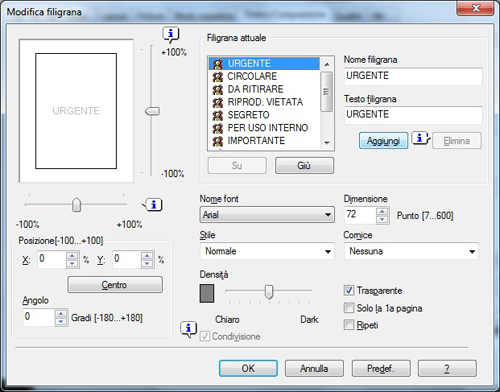
Task: Click the Centro position button
Action: click(115, 285)
